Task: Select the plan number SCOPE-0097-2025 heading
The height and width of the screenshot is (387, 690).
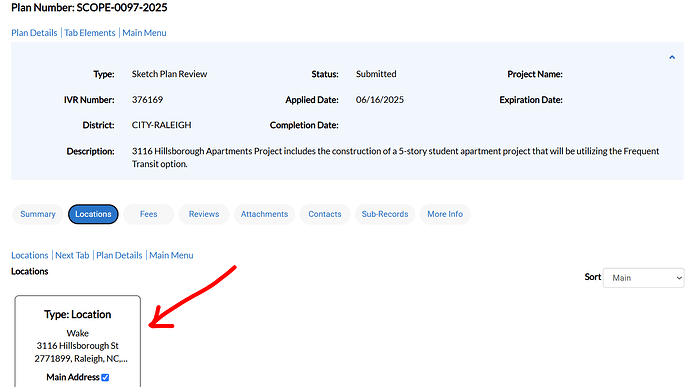Action: [x=89, y=7]
